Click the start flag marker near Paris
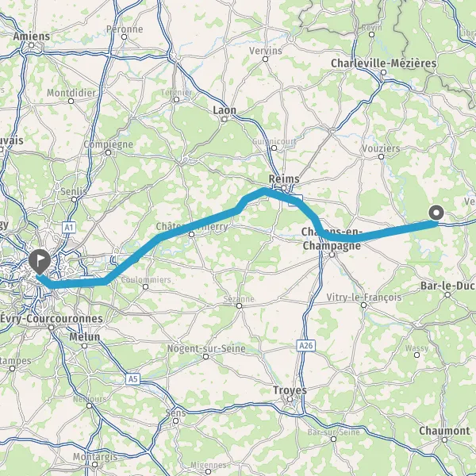Image resolution: width=476 pixels, height=476 pixels. [40, 262]
